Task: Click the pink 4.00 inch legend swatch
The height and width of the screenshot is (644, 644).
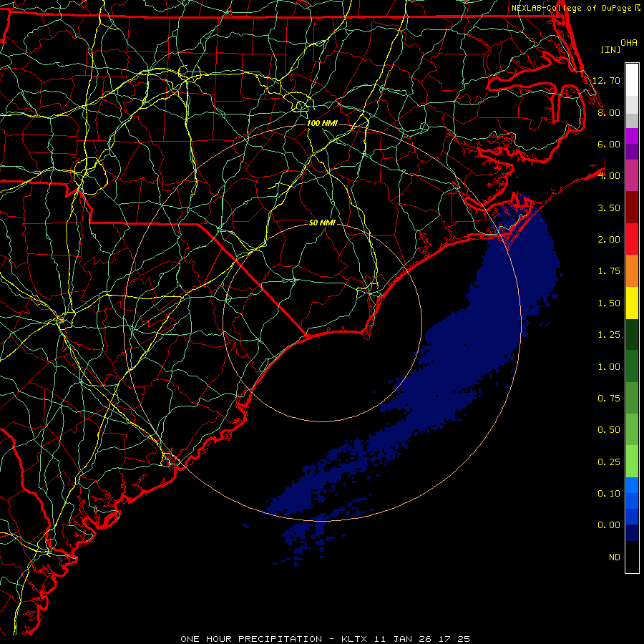Action: click(x=632, y=175)
